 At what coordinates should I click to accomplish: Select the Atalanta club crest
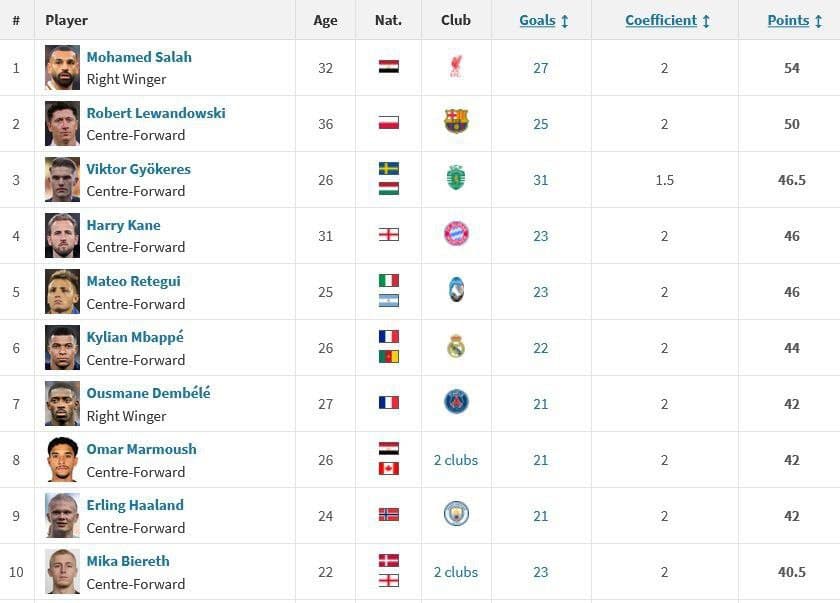[456, 290]
